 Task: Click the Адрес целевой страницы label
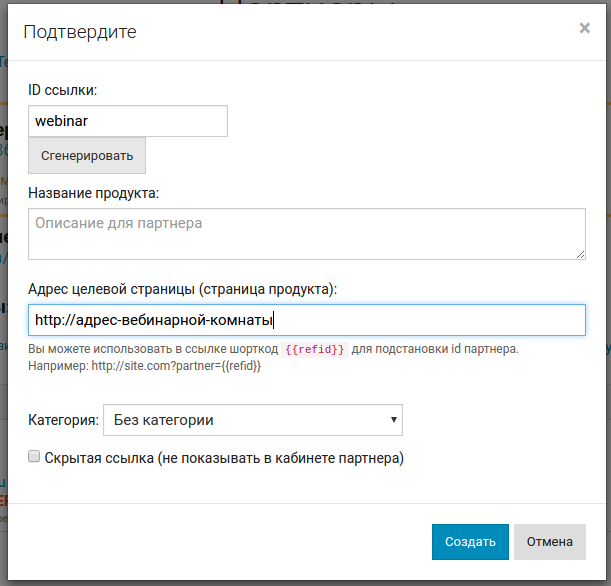[182, 289]
